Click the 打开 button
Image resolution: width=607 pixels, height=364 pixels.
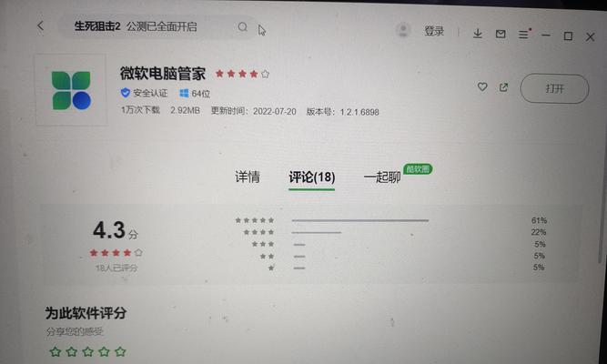554,88
